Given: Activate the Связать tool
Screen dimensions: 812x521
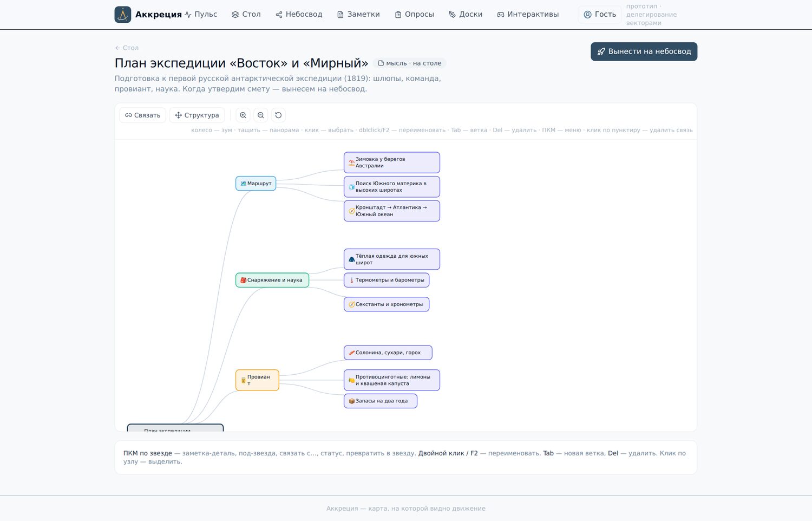Looking at the screenshot, I should [x=143, y=115].
